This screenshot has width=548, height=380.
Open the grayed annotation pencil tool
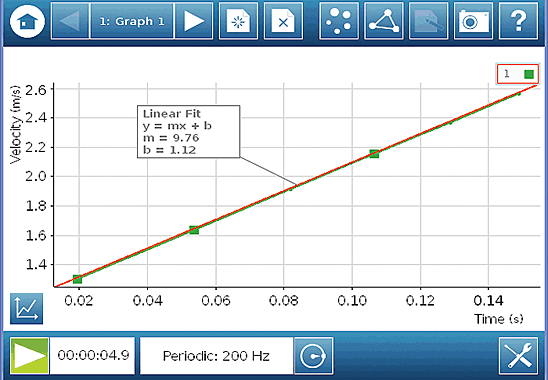point(428,21)
